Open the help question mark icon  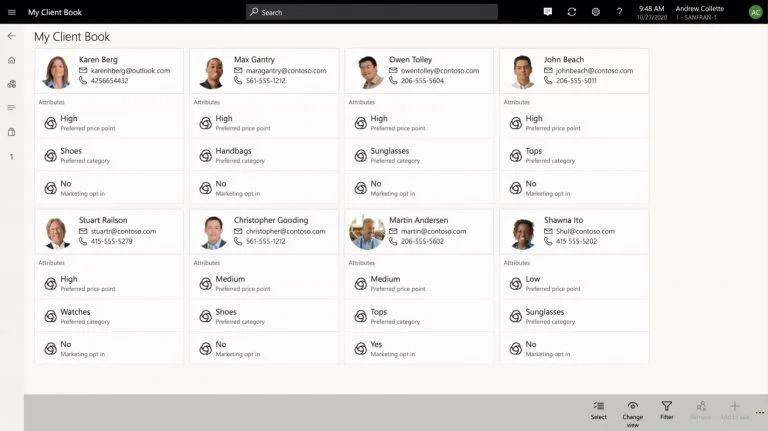(620, 12)
